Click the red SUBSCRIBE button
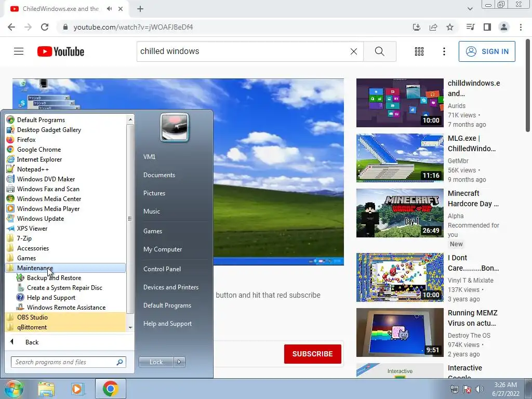532x399 pixels. pos(312,354)
